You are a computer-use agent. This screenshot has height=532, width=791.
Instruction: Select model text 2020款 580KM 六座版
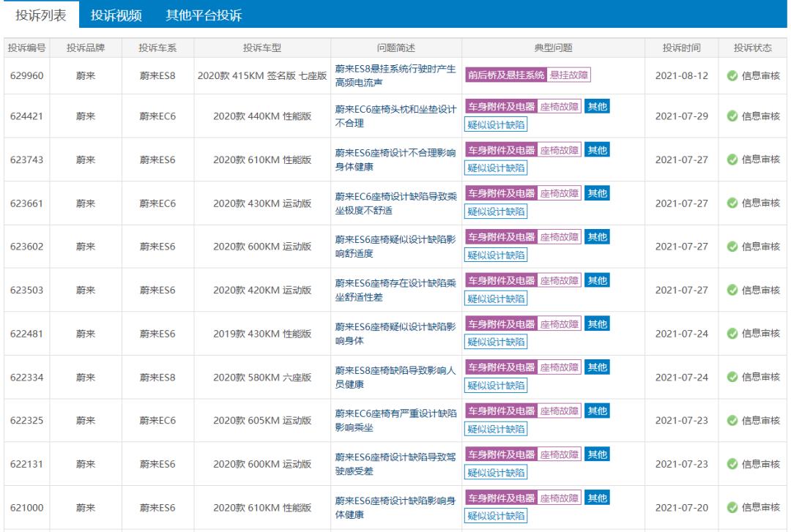click(x=261, y=377)
